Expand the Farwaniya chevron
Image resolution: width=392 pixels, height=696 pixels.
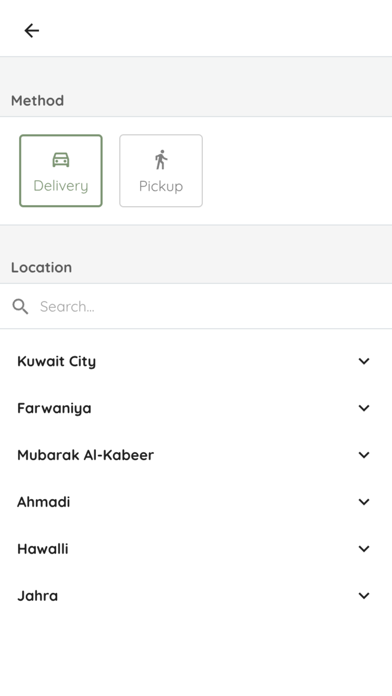point(364,408)
